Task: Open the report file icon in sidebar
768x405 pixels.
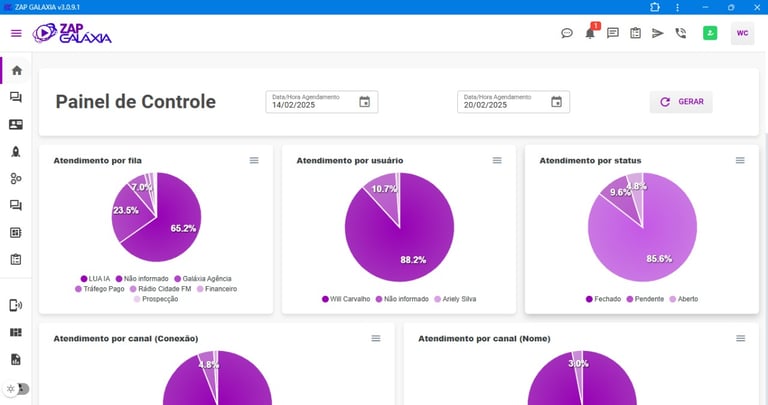Action: [x=16, y=359]
